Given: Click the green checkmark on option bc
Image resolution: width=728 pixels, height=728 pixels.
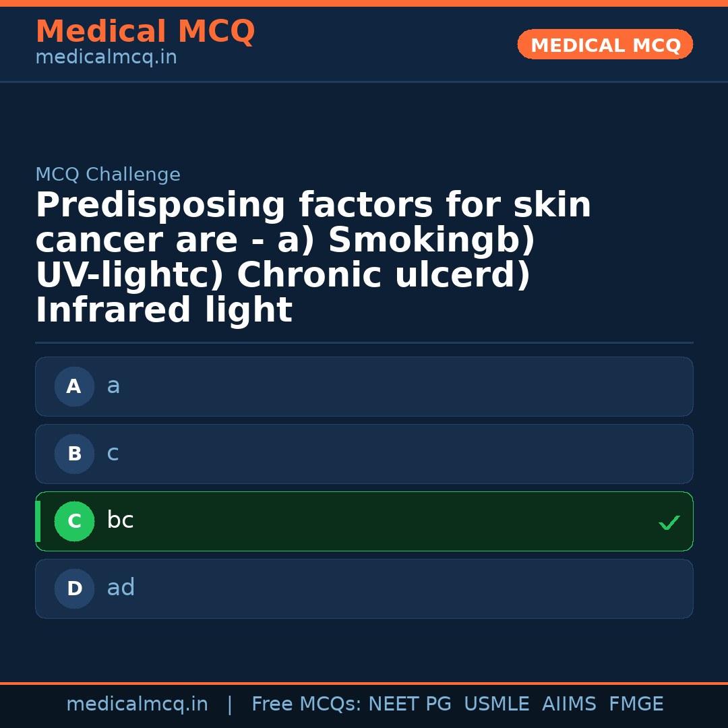Looking at the screenshot, I should coord(669,522).
